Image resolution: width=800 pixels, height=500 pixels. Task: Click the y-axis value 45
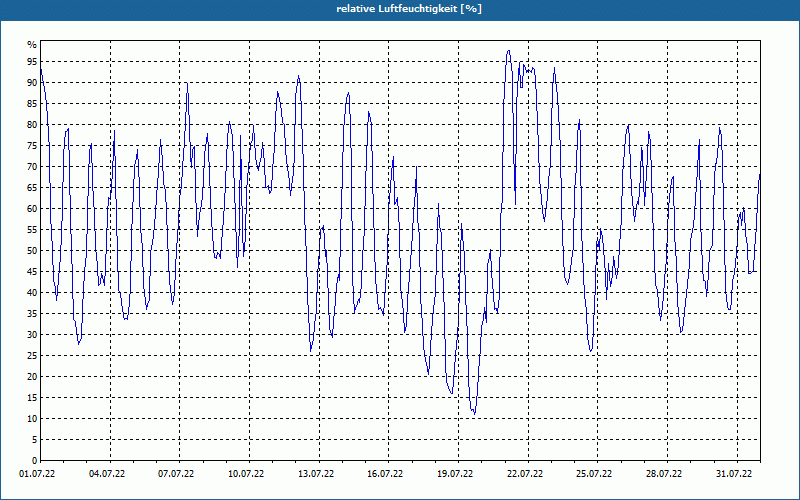(32, 271)
